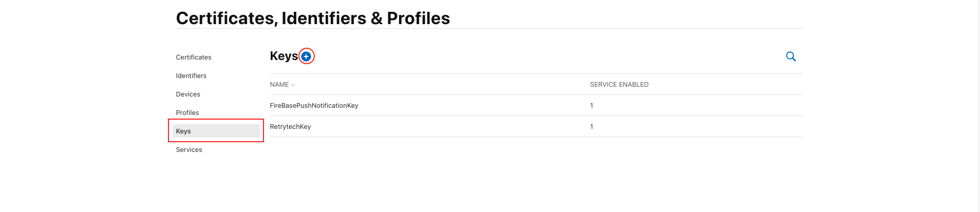
Task: Go to Identifiers in the sidebar
Action: click(x=191, y=76)
